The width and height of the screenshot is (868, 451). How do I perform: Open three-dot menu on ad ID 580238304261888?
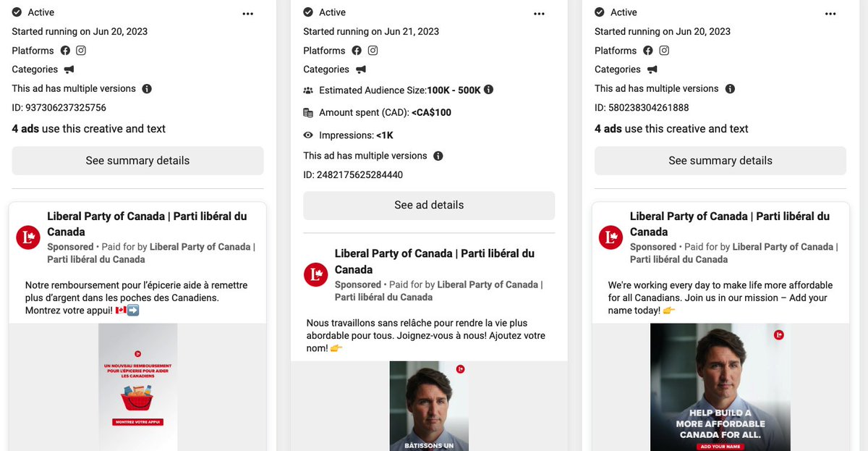click(830, 14)
